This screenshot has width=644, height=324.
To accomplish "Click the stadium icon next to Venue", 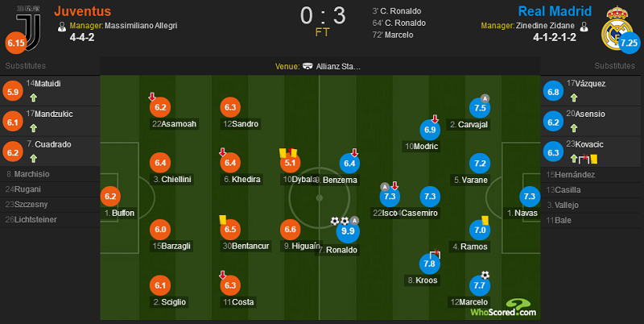I will [308, 66].
